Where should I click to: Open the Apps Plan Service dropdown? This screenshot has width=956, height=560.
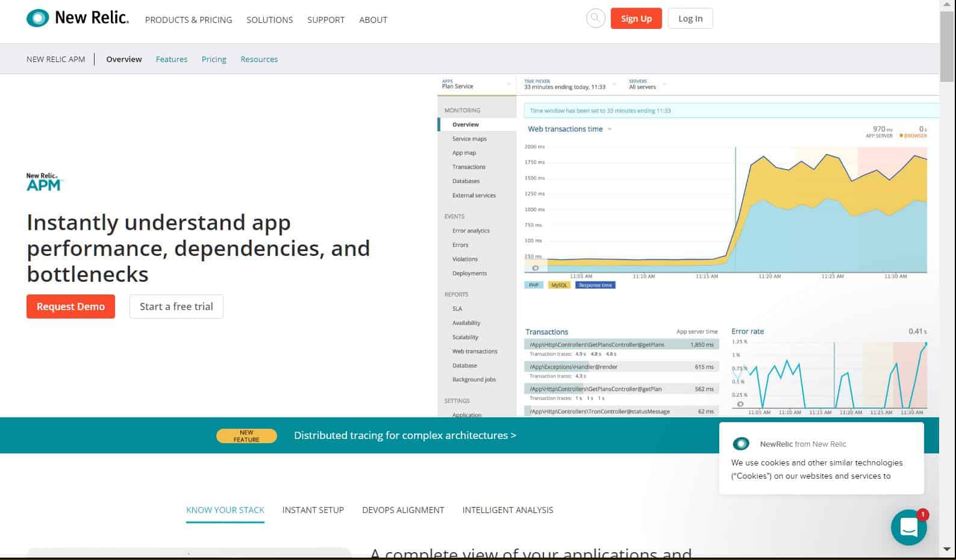pos(476,84)
